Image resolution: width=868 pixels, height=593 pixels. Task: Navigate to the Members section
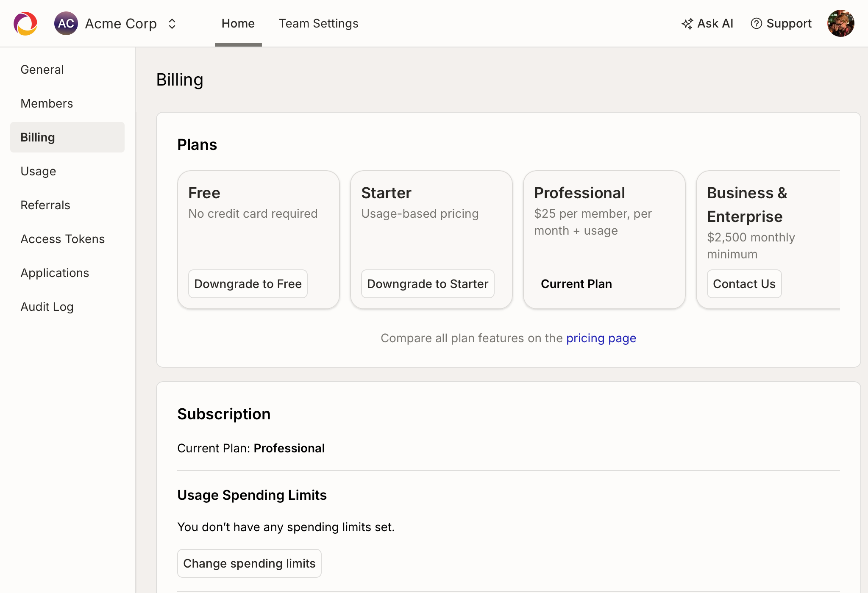pos(47,103)
